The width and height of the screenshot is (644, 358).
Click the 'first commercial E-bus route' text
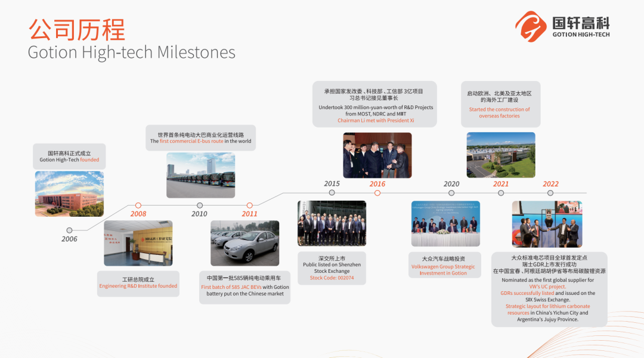pyautogui.click(x=191, y=141)
